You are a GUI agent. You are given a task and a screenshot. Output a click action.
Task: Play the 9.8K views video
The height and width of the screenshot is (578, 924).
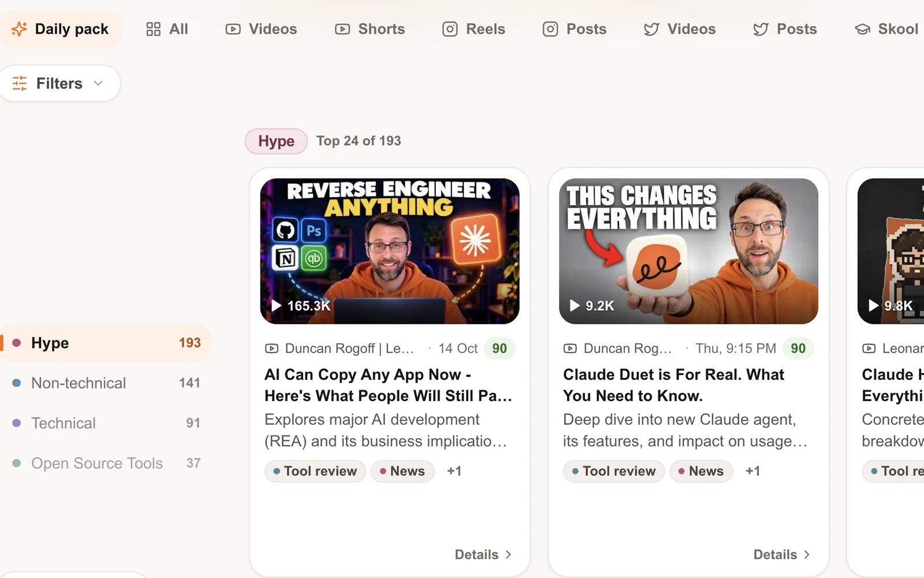pyautogui.click(x=891, y=306)
